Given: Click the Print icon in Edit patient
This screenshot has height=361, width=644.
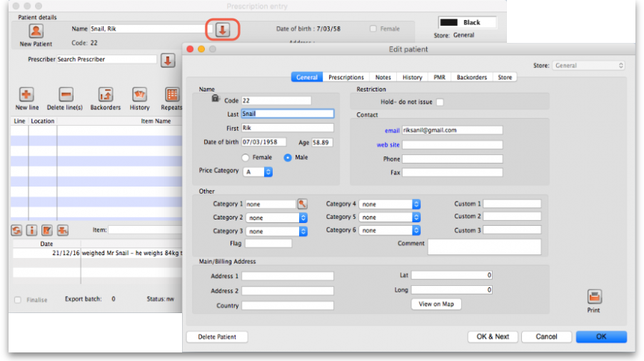Looking at the screenshot, I should click(x=594, y=297).
